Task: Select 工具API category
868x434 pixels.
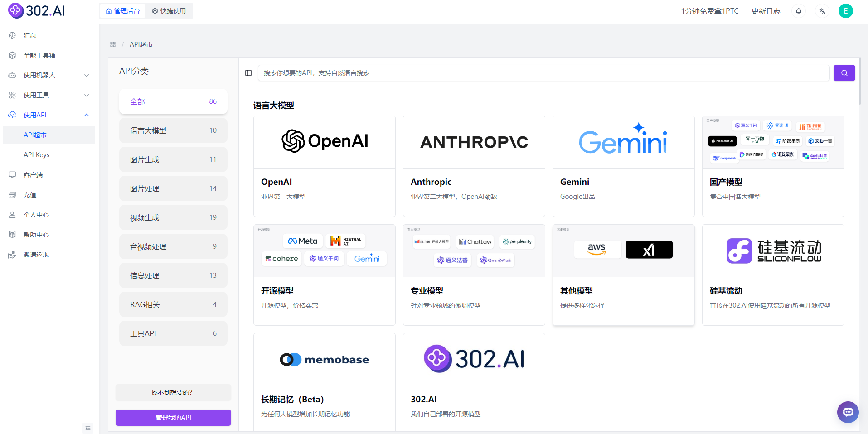Action: click(173, 333)
